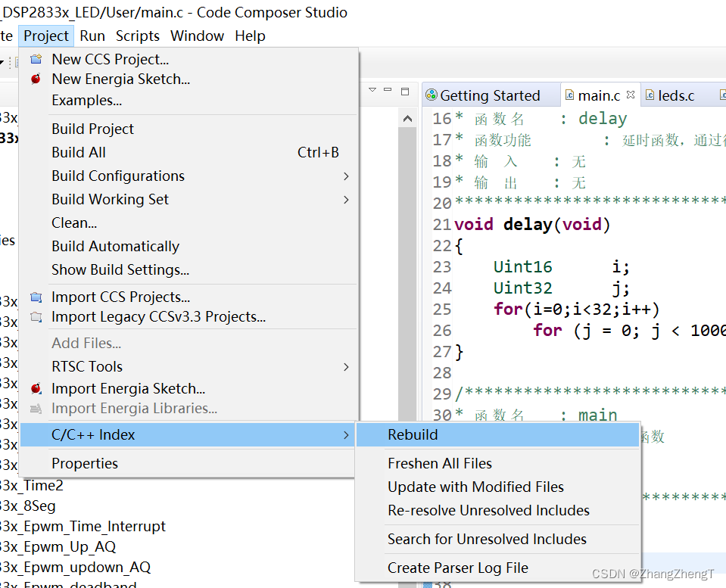Expand the Build Working Set submenu
This screenshot has width=726, height=588.
pos(346,199)
